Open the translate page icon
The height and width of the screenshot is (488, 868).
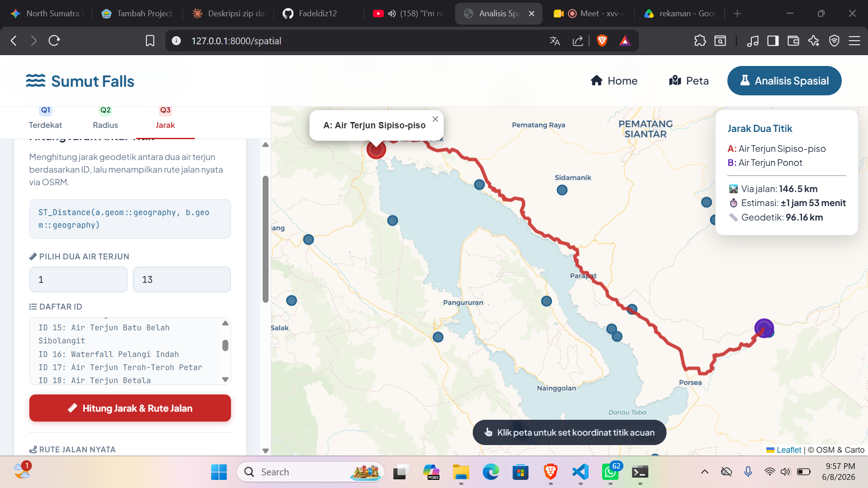pos(555,41)
